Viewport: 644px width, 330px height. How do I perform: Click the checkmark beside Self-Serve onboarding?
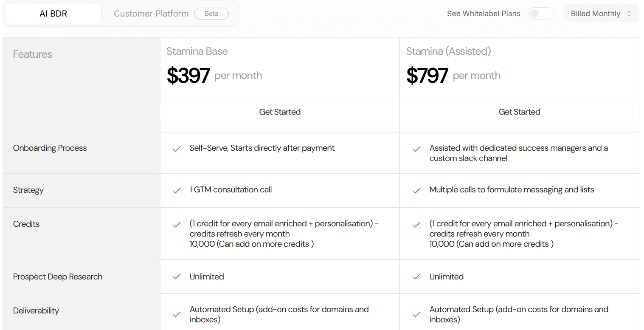(177, 149)
